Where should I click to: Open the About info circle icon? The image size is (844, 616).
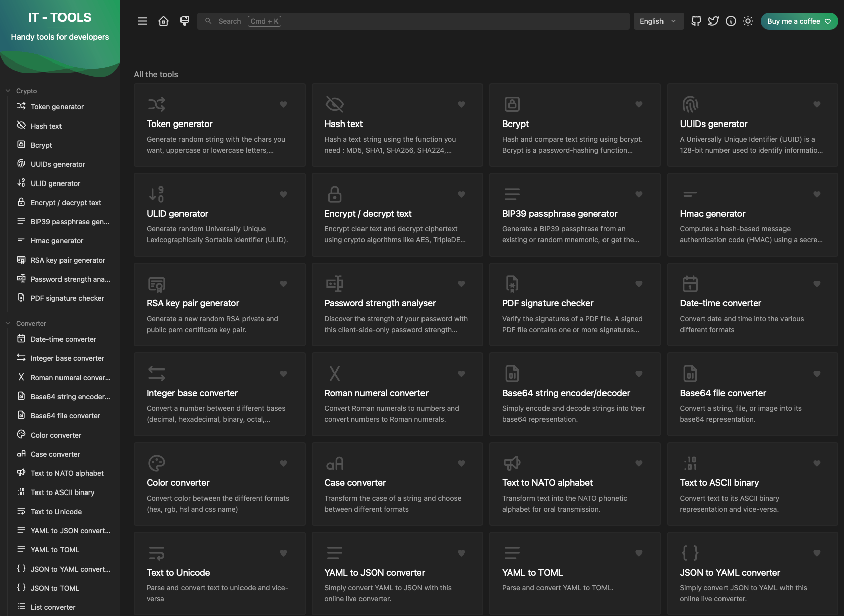pyautogui.click(x=731, y=21)
